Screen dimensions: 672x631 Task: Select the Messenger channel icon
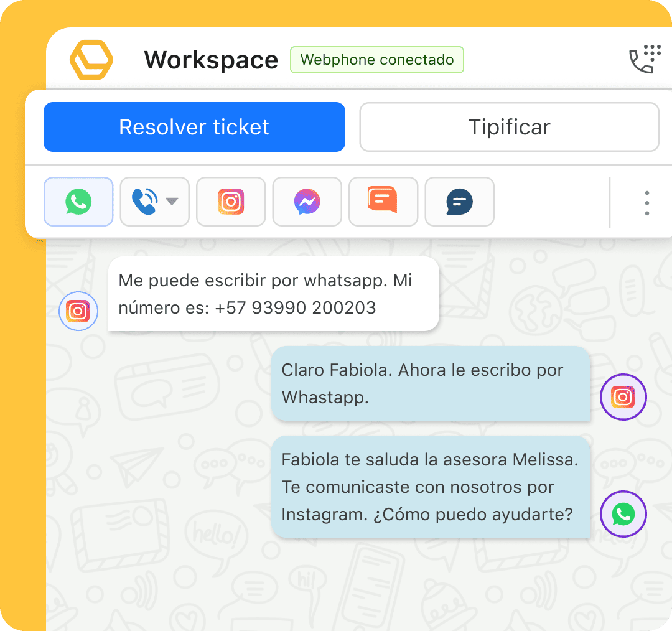tap(307, 202)
